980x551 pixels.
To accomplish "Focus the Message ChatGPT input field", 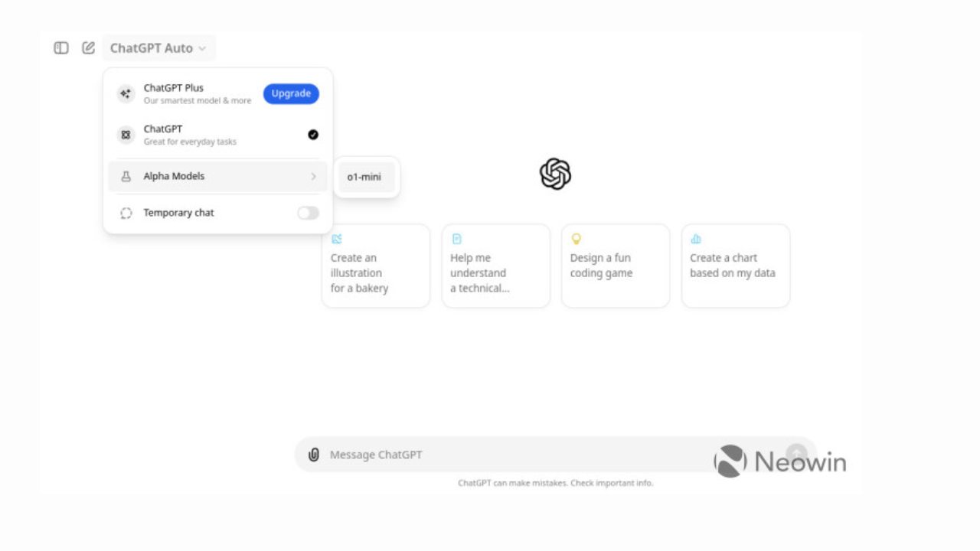I will (x=555, y=455).
